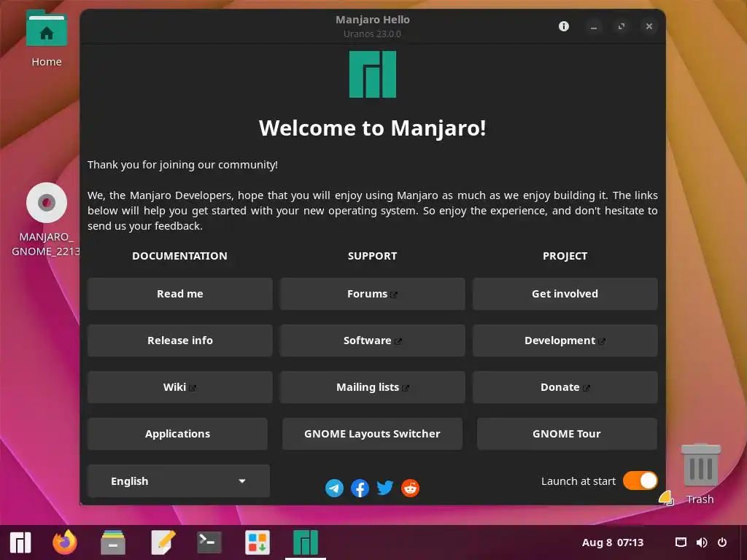This screenshot has width=747, height=560.
Task: Start the GNOME Tour
Action: (x=567, y=434)
